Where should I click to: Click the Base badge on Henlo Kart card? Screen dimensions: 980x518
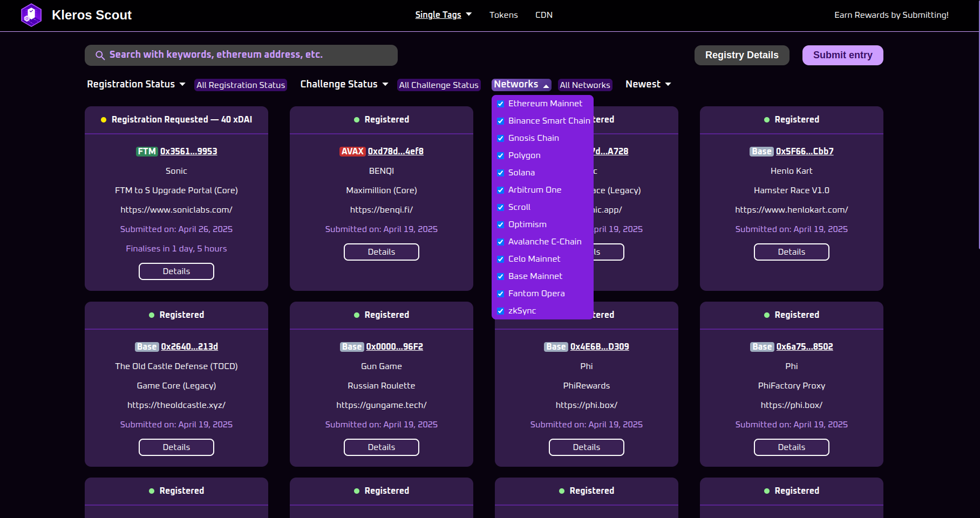point(761,151)
